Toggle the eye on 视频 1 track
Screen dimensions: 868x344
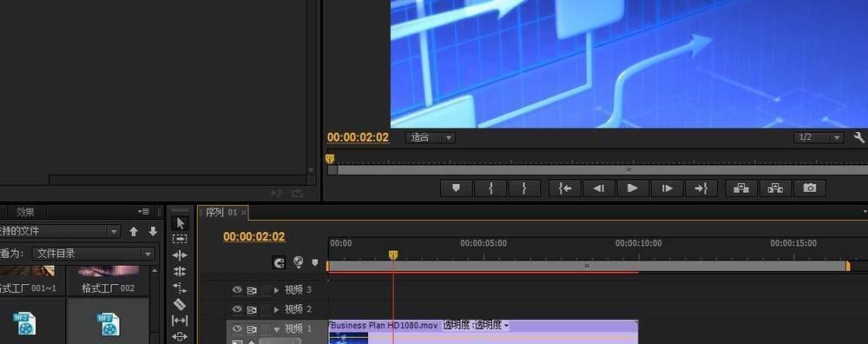click(237, 328)
